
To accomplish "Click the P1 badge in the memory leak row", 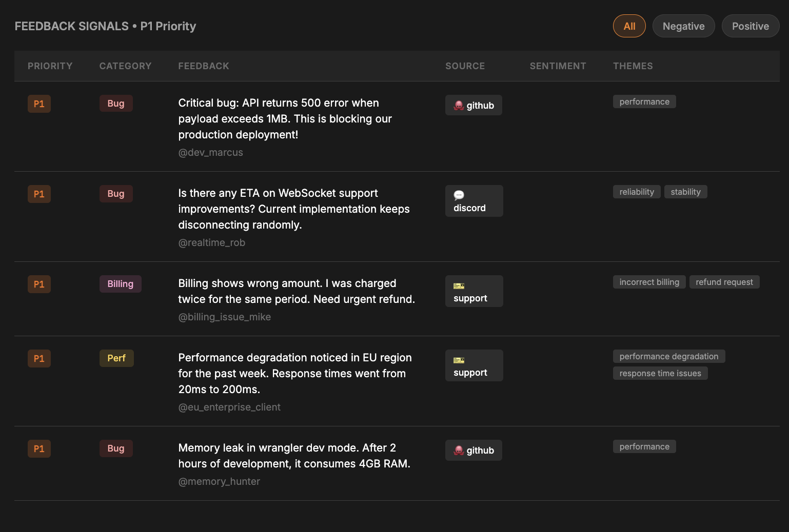I will point(39,449).
